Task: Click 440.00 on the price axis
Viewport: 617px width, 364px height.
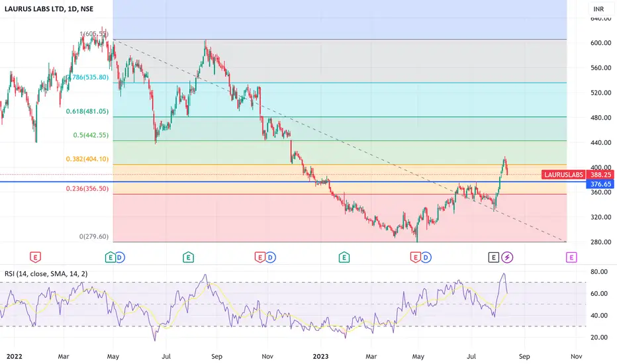Action: pos(601,142)
